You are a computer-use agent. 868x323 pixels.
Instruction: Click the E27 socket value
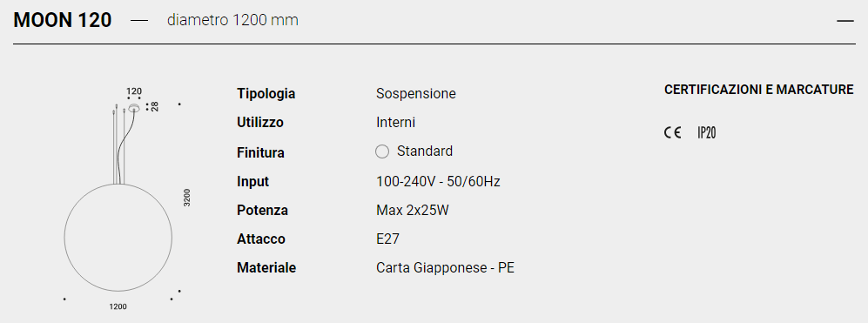[x=387, y=239]
